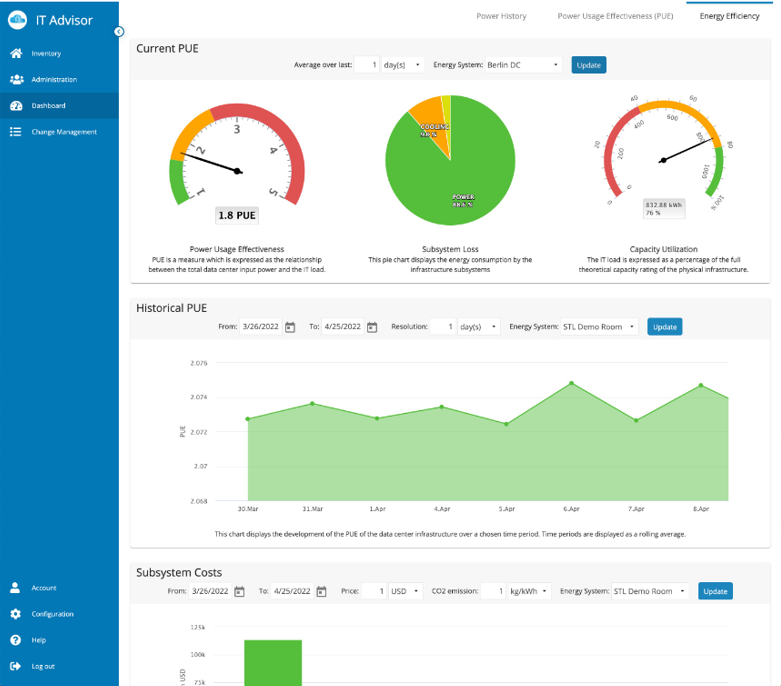Click the Administration users icon
This screenshot has height=686, width=781.
click(x=16, y=79)
